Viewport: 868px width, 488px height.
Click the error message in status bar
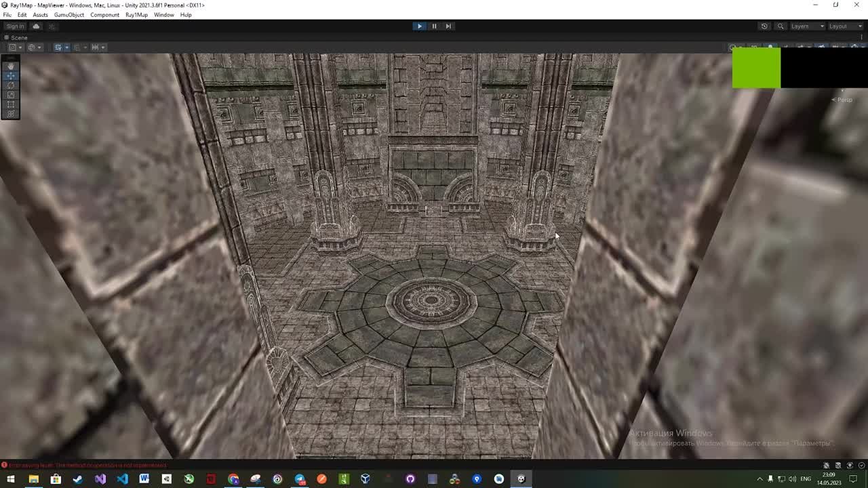pos(84,466)
